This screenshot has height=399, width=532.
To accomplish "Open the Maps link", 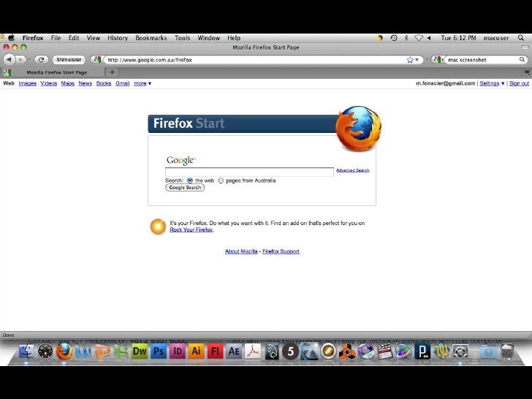I will click(x=67, y=83).
